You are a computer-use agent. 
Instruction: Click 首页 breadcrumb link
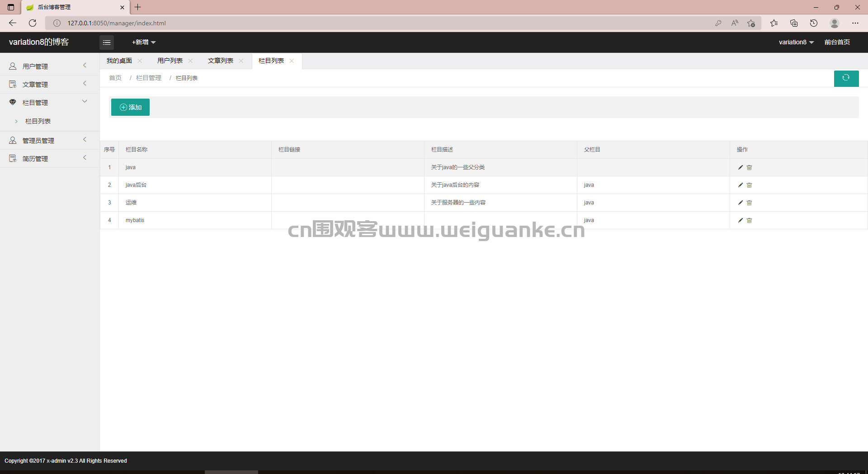click(115, 78)
